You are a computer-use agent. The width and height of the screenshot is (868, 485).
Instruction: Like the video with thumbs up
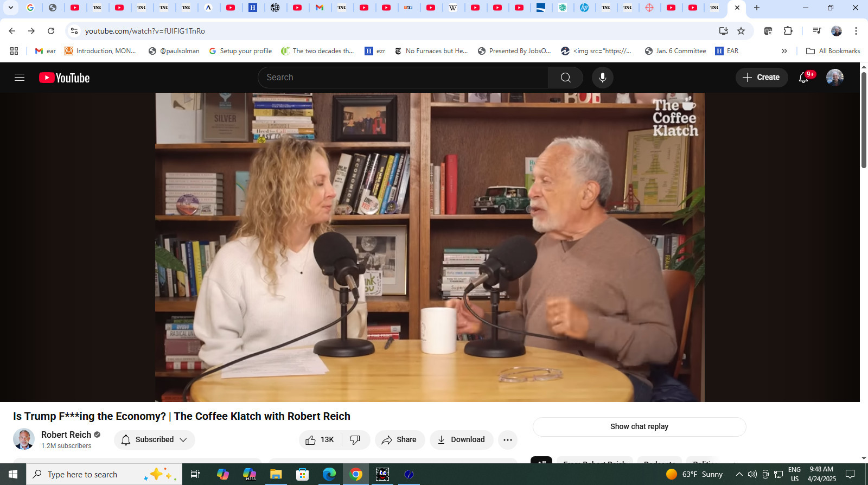[x=320, y=440]
